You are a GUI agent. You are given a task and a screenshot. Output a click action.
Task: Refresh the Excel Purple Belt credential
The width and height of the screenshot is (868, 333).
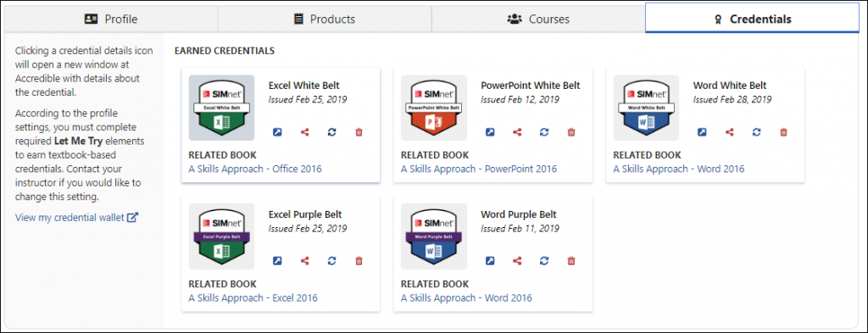pyautogui.click(x=331, y=260)
